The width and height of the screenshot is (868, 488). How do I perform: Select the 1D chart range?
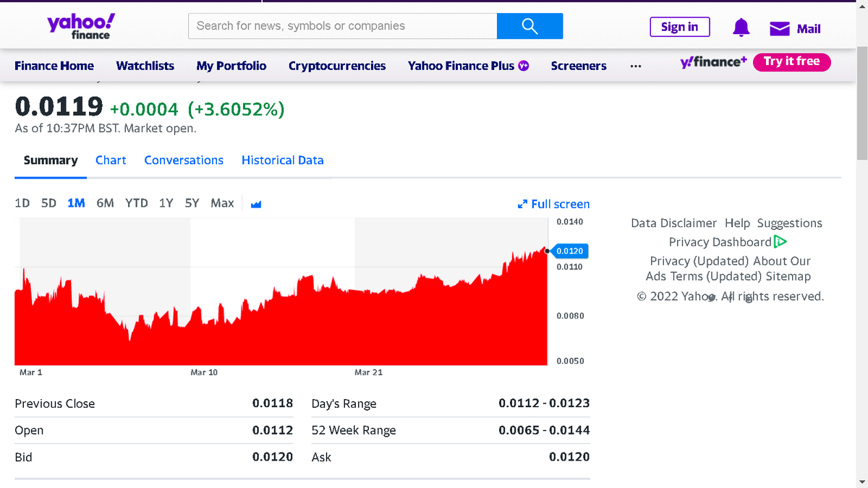pyautogui.click(x=22, y=203)
